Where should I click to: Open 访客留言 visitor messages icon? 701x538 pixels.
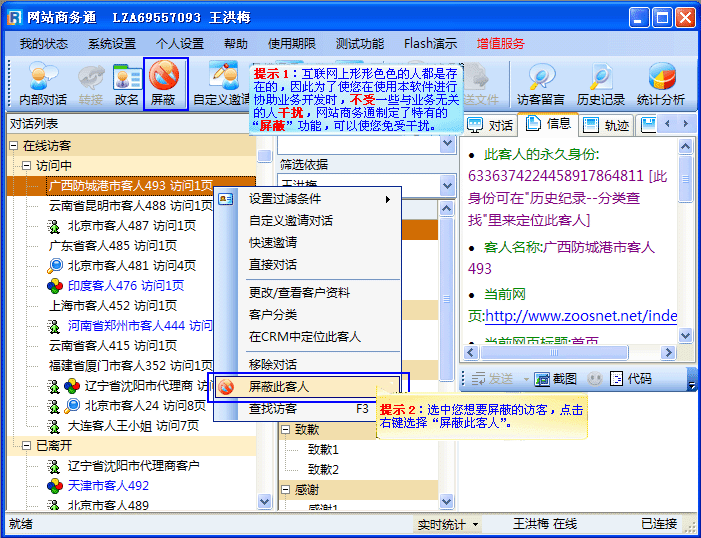(541, 84)
